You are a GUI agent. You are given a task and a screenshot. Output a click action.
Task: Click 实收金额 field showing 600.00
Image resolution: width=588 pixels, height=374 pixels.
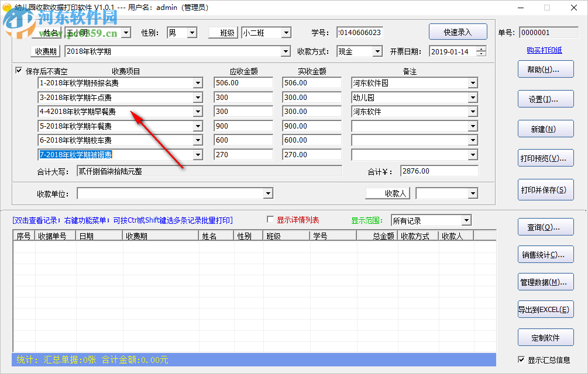click(x=312, y=140)
